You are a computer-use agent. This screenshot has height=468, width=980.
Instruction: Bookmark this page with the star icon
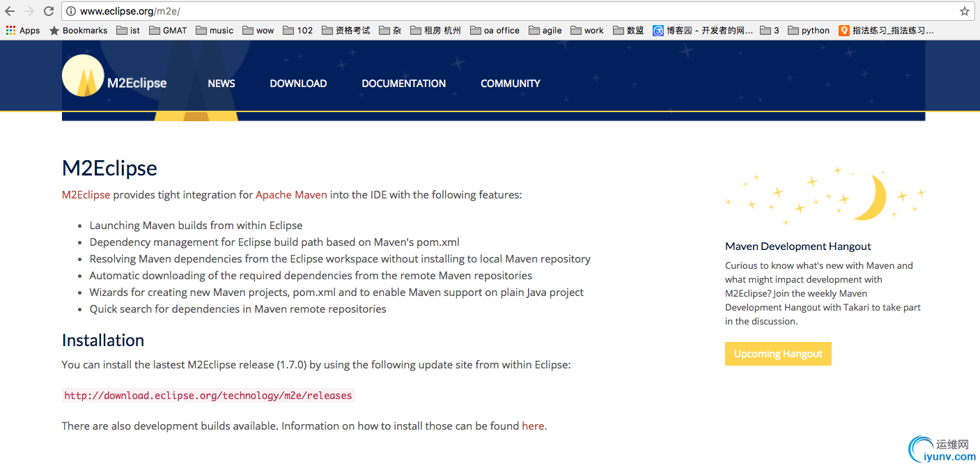pos(965,11)
